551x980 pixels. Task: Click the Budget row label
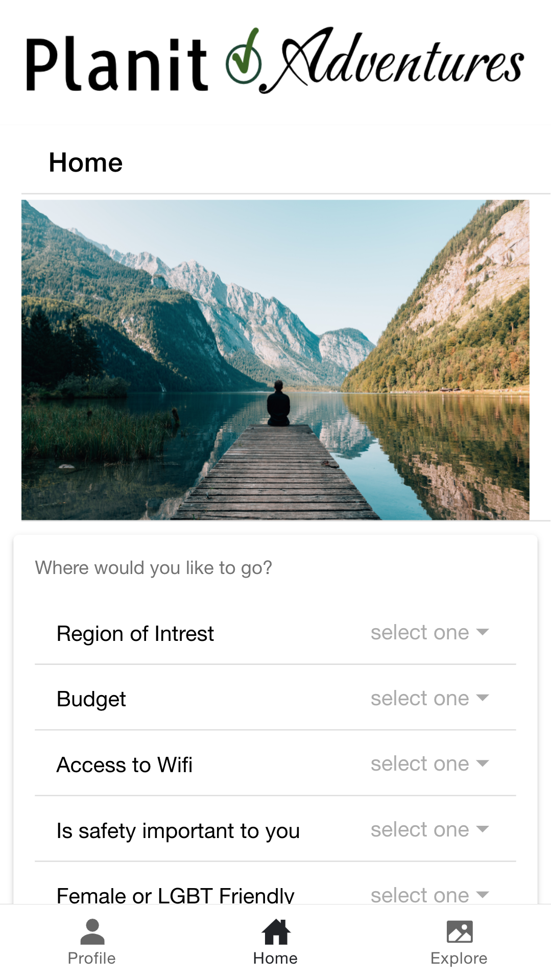pos(91,699)
